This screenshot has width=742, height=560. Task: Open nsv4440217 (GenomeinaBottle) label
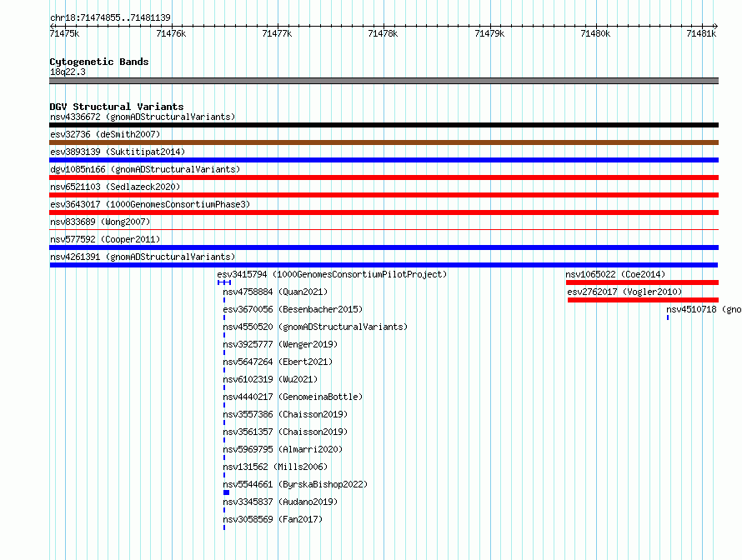point(293,397)
